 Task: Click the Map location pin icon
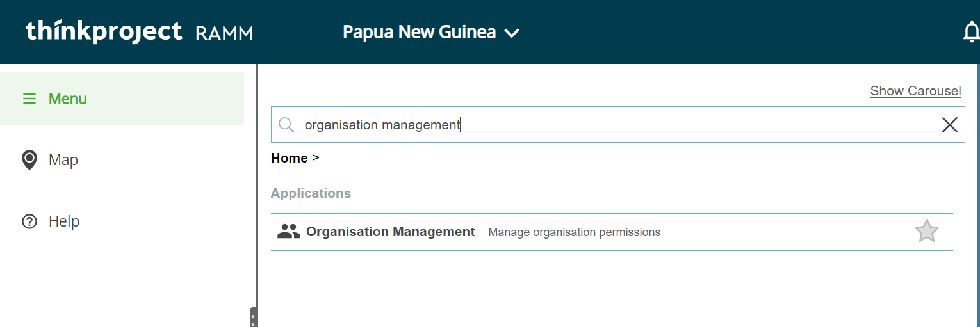tap(29, 160)
